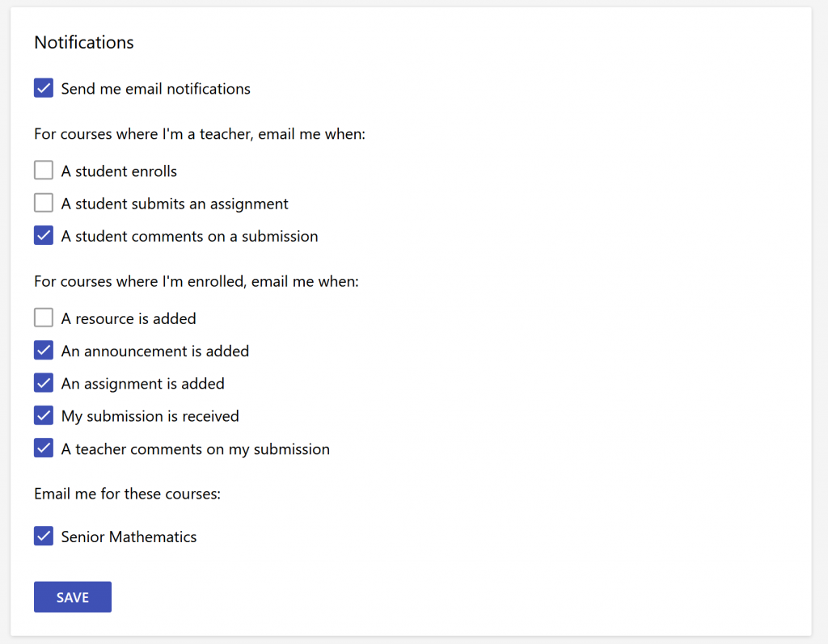Image resolution: width=828 pixels, height=644 pixels.
Task: Select the Notifications heading
Action: pyautogui.click(x=83, y=42)
